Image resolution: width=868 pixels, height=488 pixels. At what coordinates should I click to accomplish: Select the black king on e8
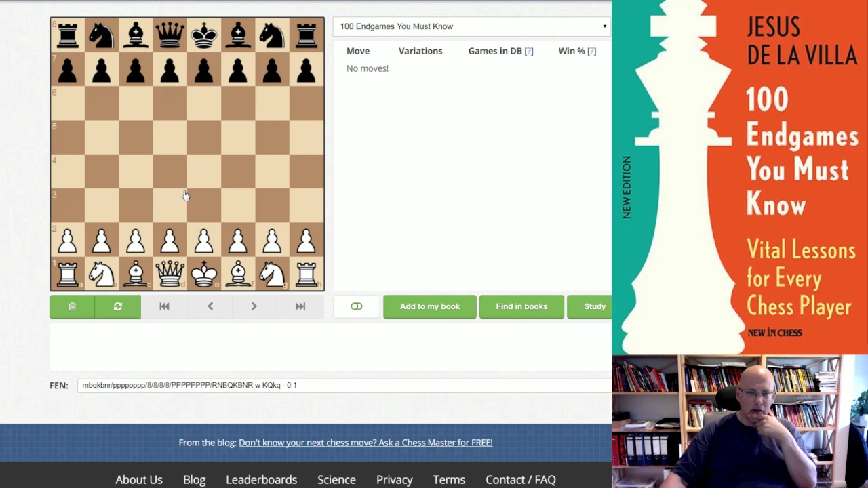click(204, 35)
